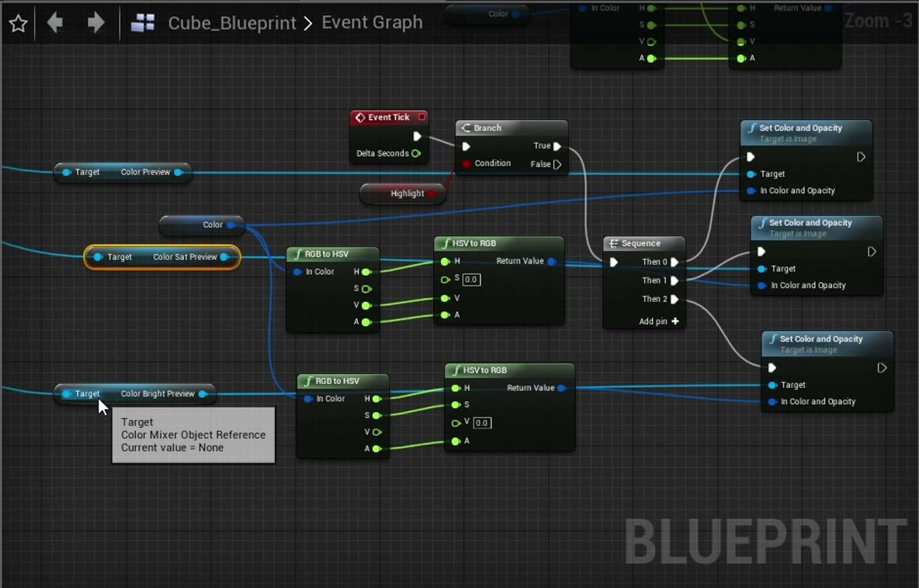Click Color Preview output pin

coord(178,172)
